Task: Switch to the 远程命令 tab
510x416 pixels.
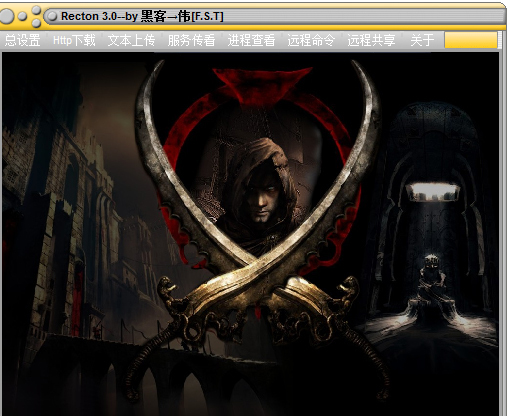Action: (311, 40)
